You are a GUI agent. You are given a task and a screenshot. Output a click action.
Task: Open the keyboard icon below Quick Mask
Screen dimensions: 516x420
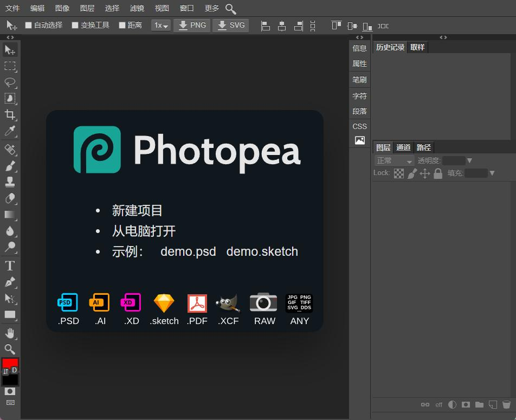point(10,402)
